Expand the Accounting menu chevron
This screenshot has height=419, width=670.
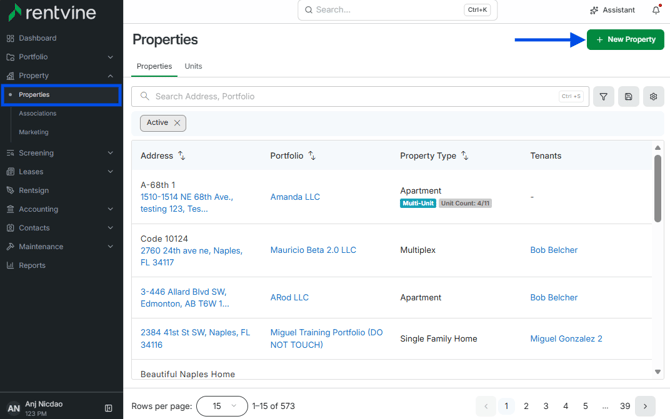click(x=110, y=209)
